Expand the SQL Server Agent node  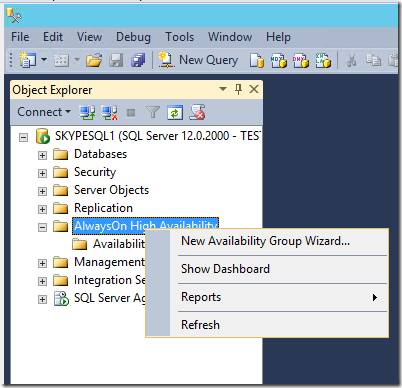pos(42,299)
